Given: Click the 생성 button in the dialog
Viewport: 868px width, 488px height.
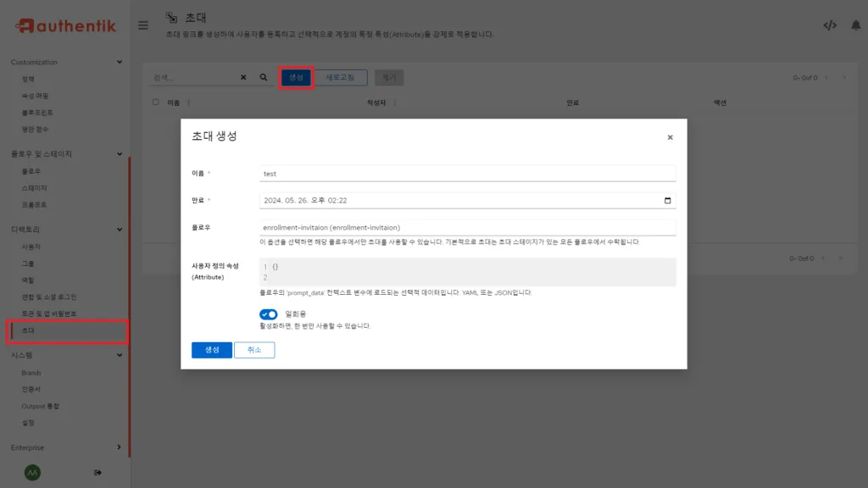Looking at the screenshot, I should tap(211, 349).
